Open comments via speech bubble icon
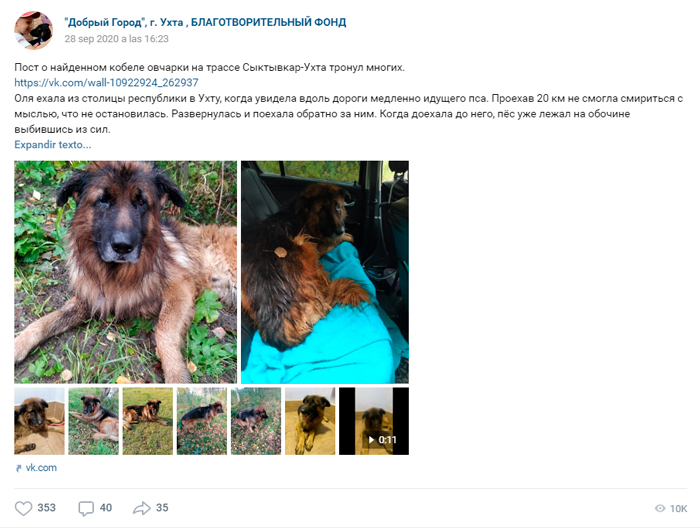The image size is (700, 528). (86, 508)
